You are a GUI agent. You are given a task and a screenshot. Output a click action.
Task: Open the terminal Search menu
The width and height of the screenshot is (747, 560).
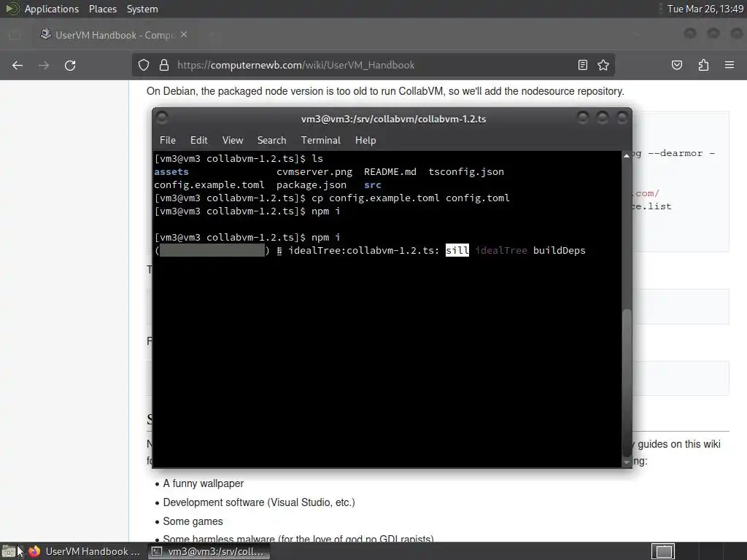271,141
